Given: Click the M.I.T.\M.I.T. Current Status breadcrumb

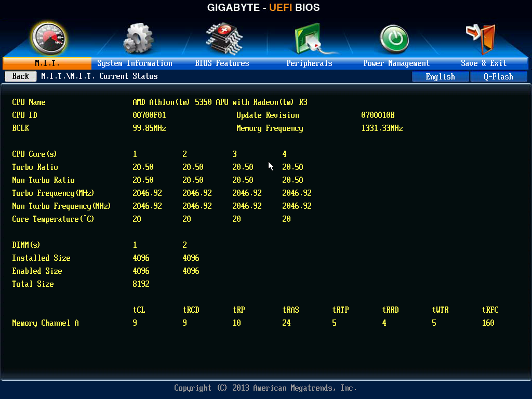Looking at the screenshot, I should pyautogui.click(x=99, y=76).
